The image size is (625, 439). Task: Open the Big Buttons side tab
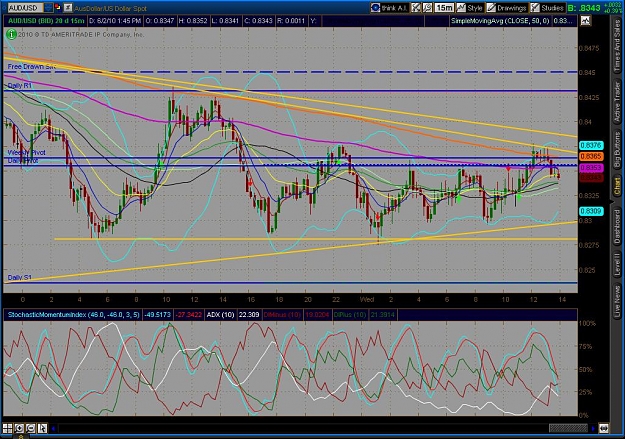point(617,151)
